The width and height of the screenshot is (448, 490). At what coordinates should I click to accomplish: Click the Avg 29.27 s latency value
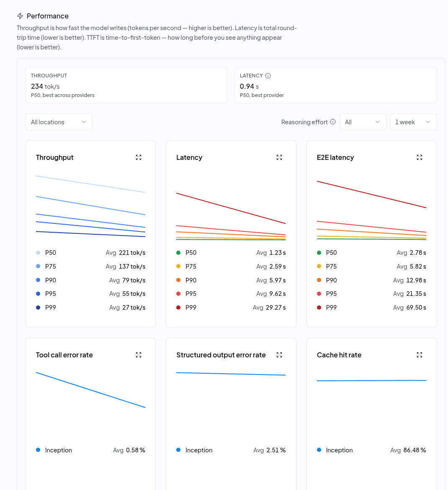(269, 307)
